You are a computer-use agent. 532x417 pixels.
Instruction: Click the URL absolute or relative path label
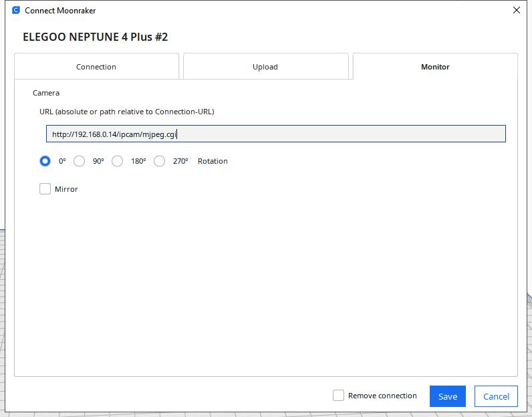[127, 112]
